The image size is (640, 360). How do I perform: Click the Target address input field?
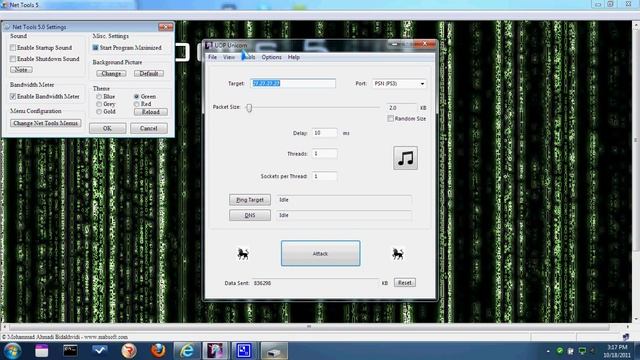(293, 83)
